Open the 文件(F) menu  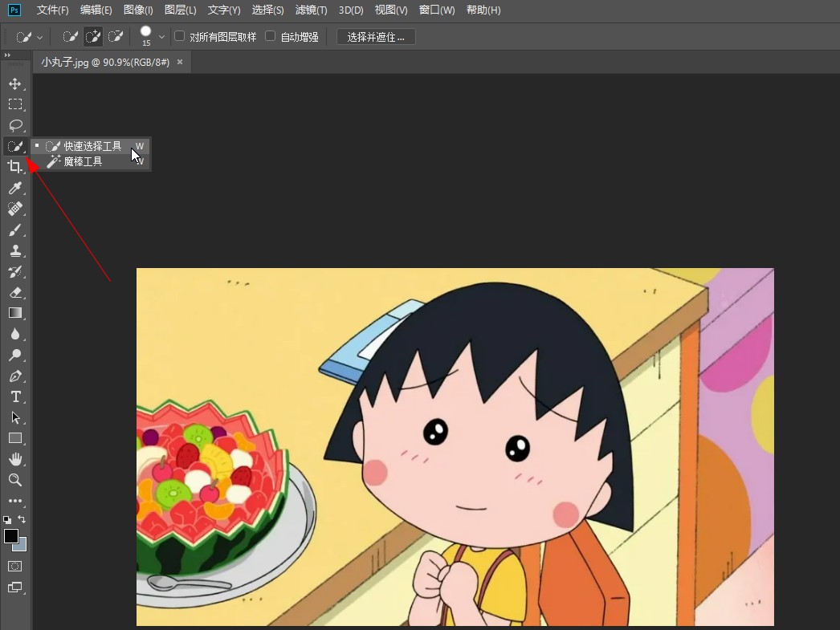pyautogui.click(x=52, y=10)
